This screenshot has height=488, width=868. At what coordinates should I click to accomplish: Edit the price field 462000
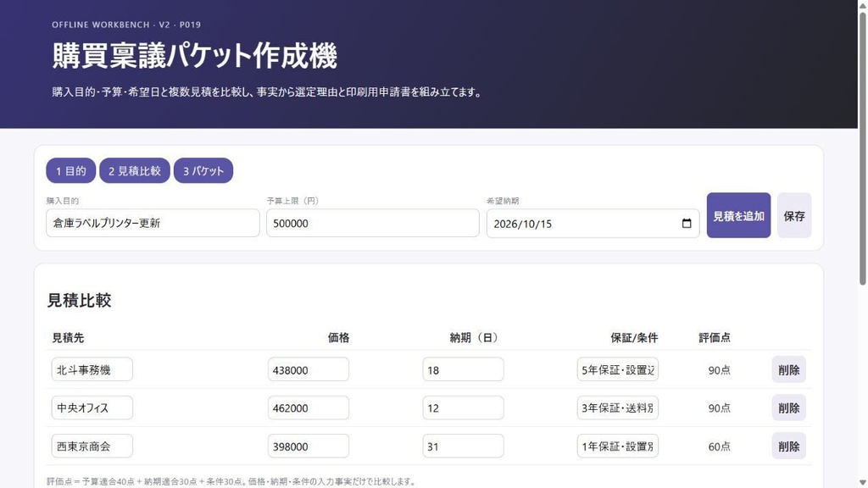coord(309,408)
